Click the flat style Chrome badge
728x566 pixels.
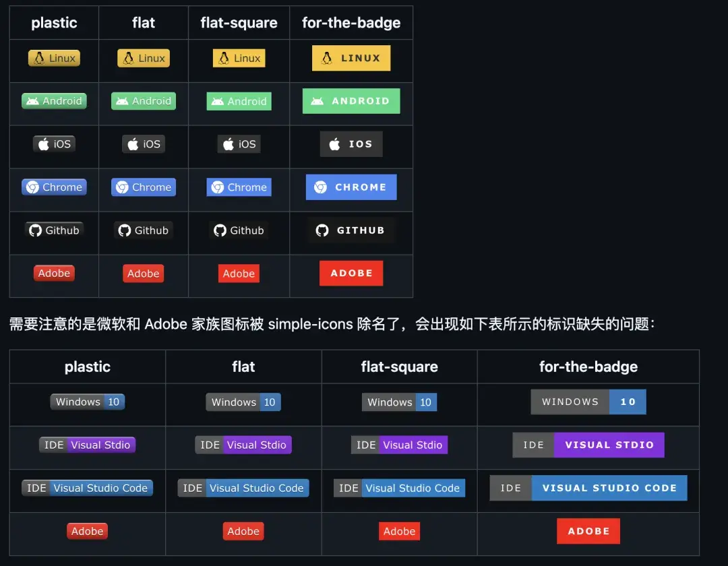(x=144, y=187)
